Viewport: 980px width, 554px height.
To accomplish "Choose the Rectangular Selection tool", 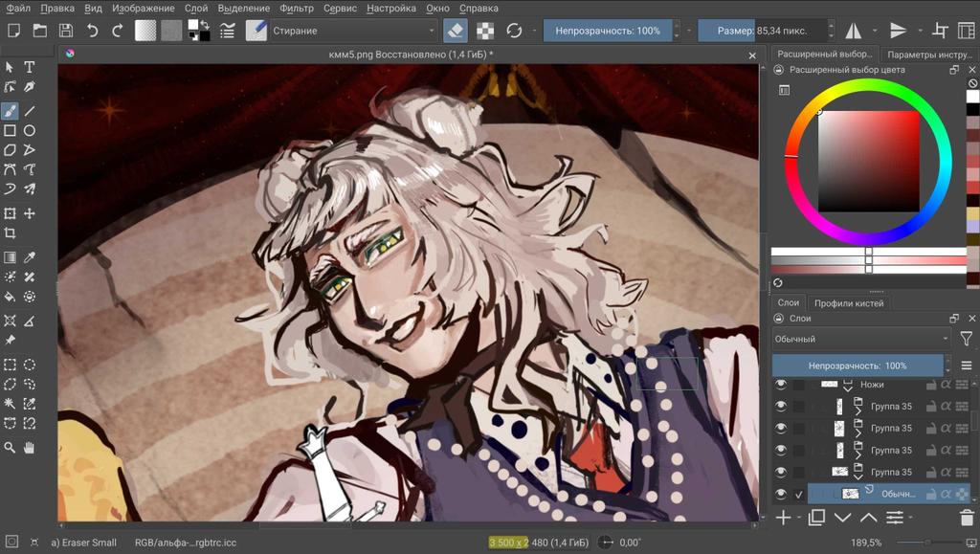I will click(10, 365).
